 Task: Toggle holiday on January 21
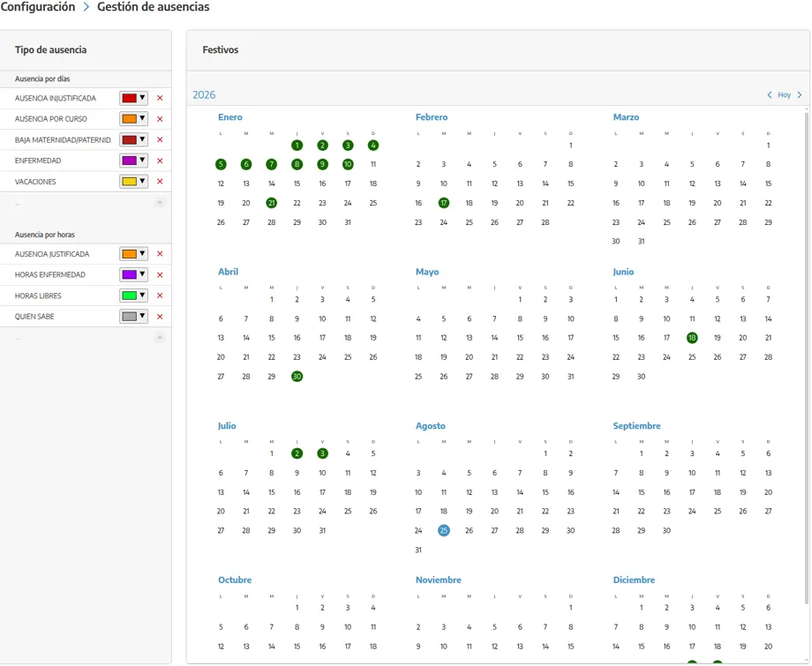(x=271, y=203)
